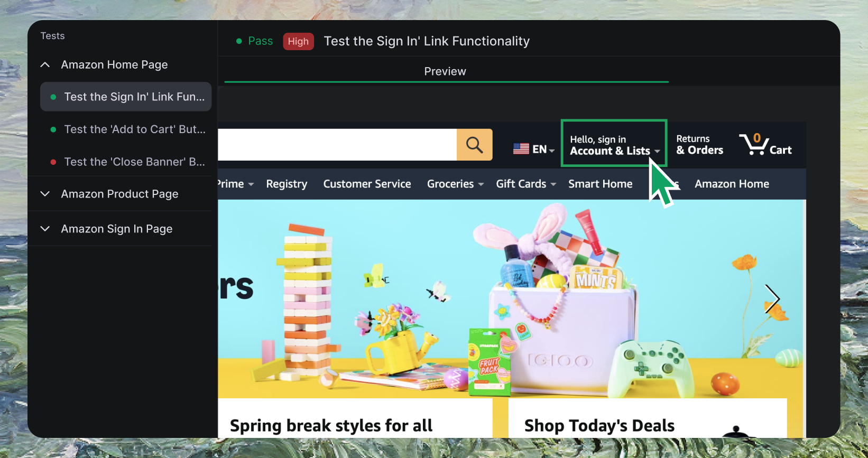Click the red High priority badge

point(298,41)
